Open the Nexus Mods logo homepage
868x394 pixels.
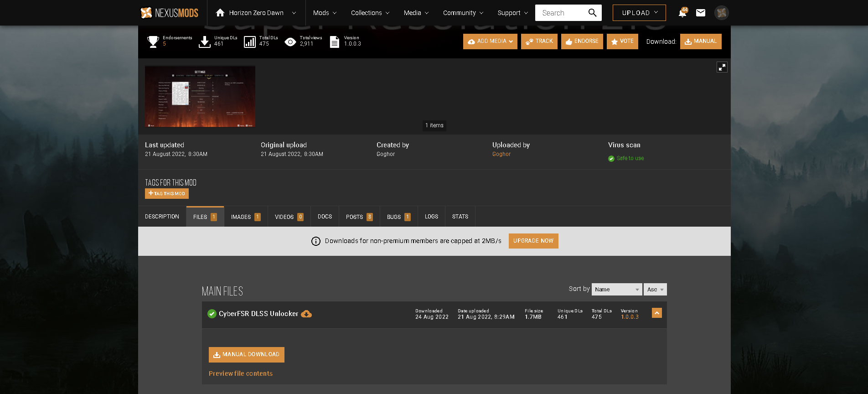169,13
